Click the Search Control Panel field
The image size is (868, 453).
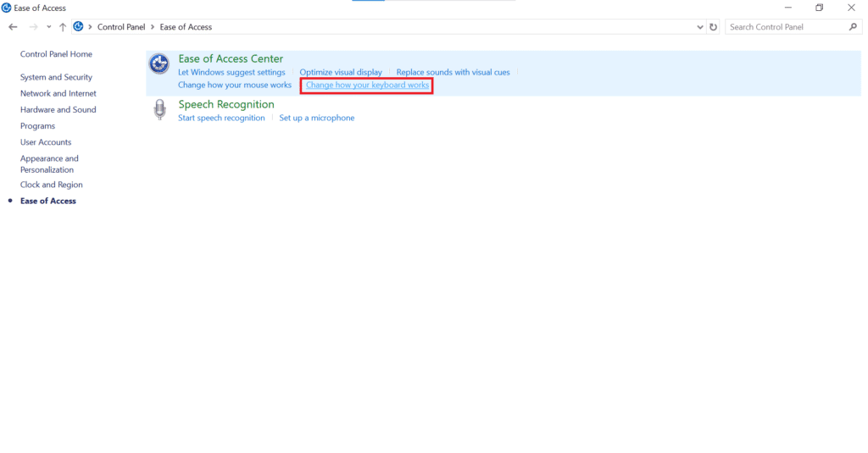tap(785, 27)
